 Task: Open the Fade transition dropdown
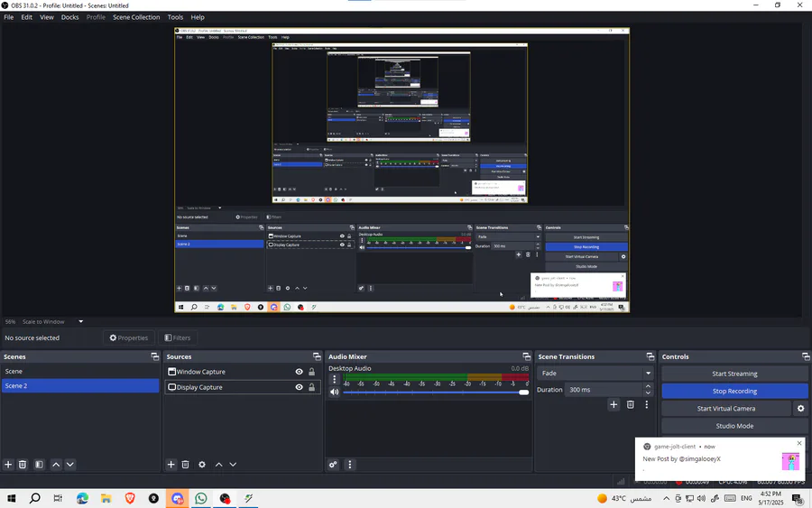(595, 373)
